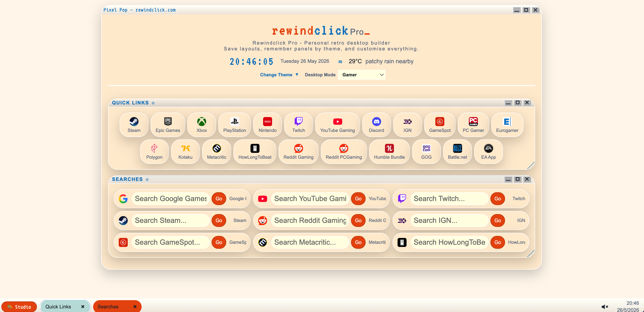Open the Polygon quick link
The width and height of the screenshot is (644, 312).
click(154, 151)
